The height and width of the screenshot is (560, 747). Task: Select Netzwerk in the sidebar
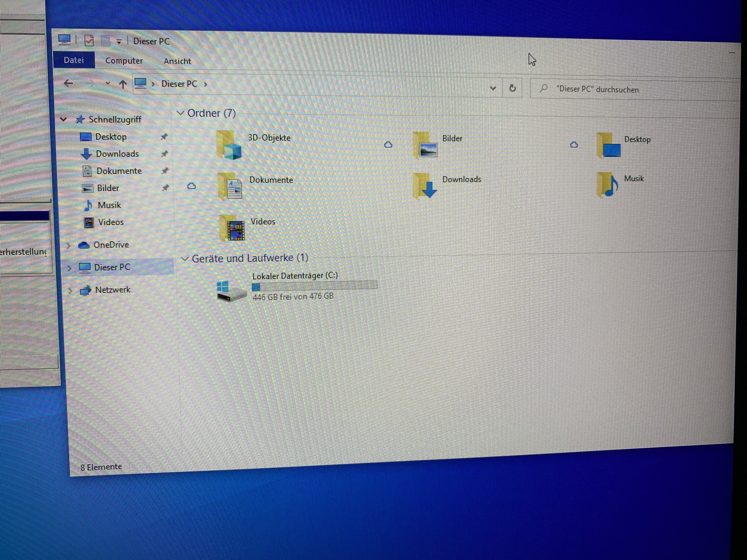click(x=112, y=290)
